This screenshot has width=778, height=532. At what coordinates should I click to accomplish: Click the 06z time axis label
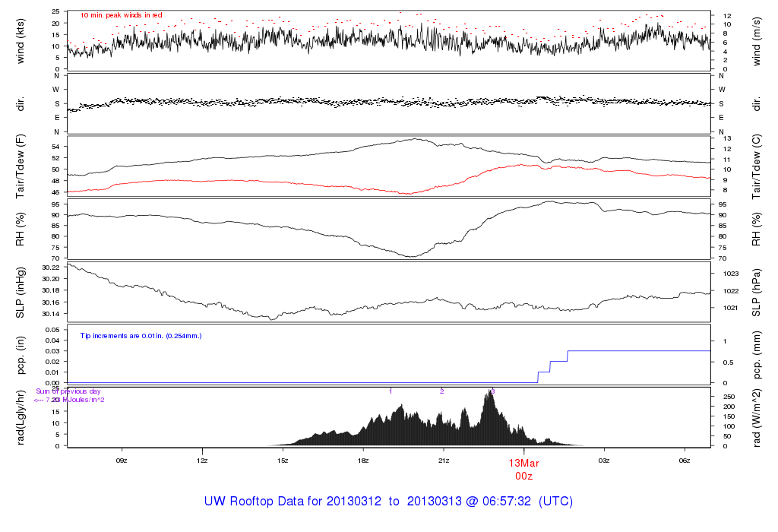click(685, 461)
